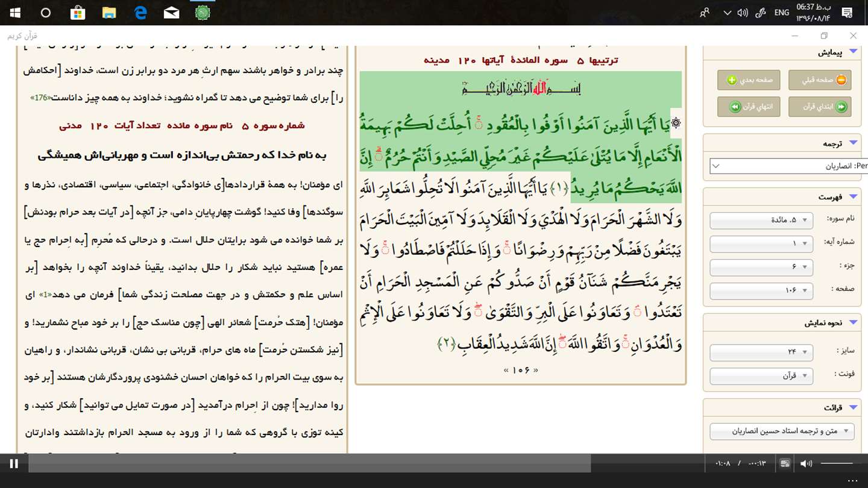This screenshot has width=868, height=488.
Task: Open the نام سوره dropdown showing مائدة
Action: (x=761, y=221)
